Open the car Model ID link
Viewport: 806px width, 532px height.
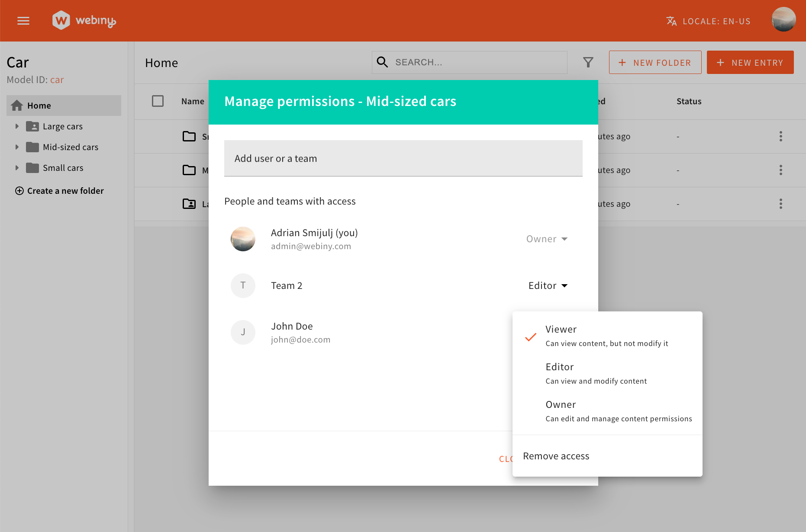(x=57, y=80)
